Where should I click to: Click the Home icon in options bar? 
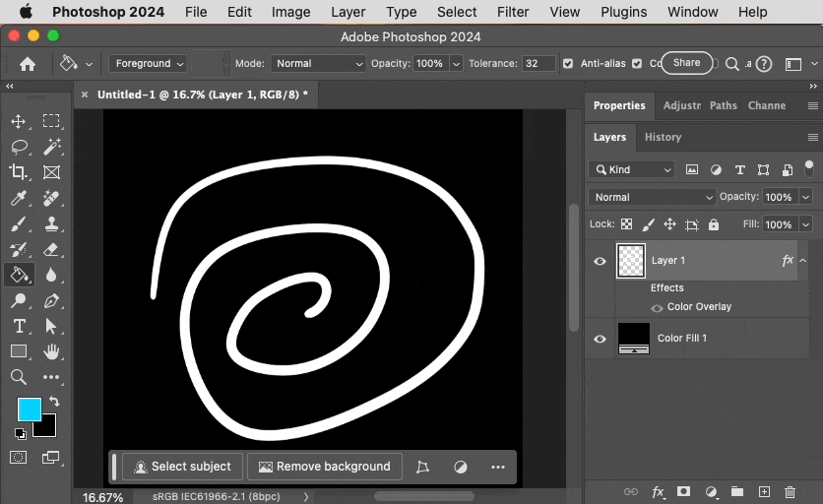tap(28, 64)
